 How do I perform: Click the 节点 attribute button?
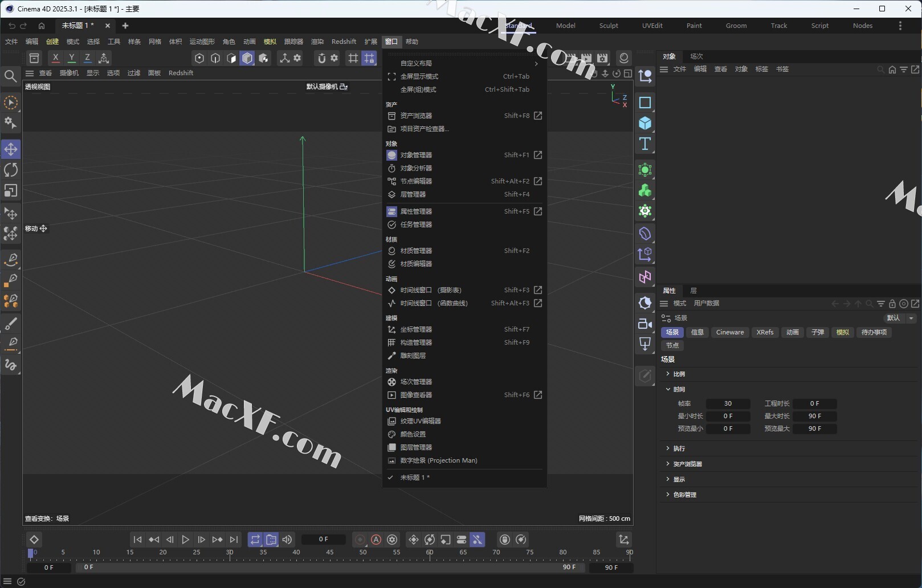click(x=672, y=345)
